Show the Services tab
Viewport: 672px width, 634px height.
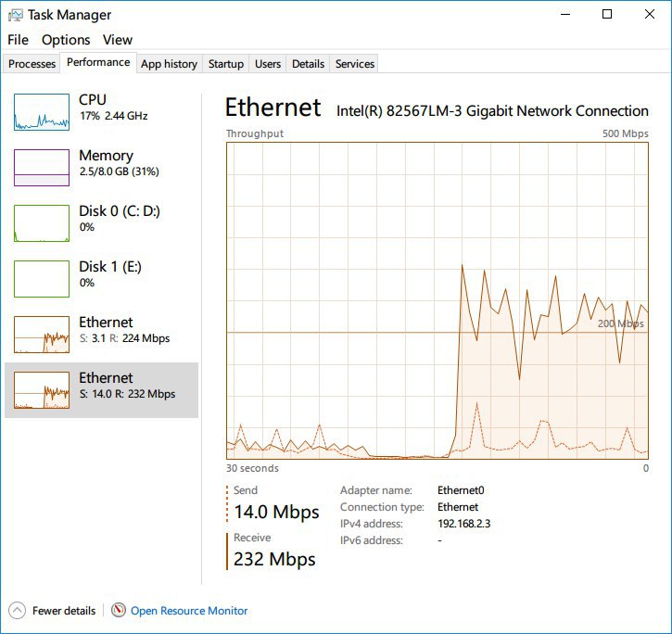pyautogui.click(x=355, y=64)
